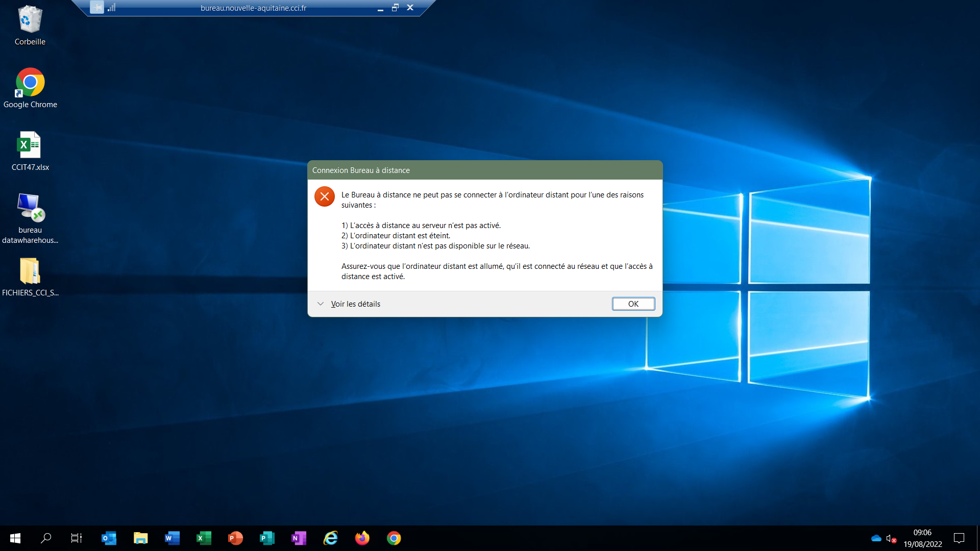Click the muted volume tray icon
The image size is (980, 551).
tap(891, 538)
